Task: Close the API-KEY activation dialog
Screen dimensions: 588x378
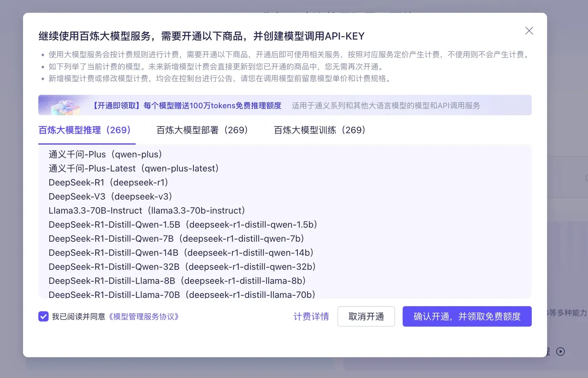Action: point(529,31)
